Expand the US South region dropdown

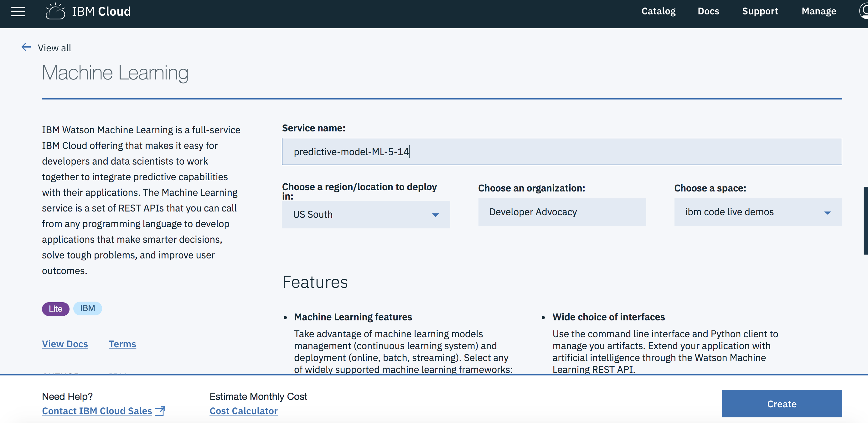(x=366, y=215)
